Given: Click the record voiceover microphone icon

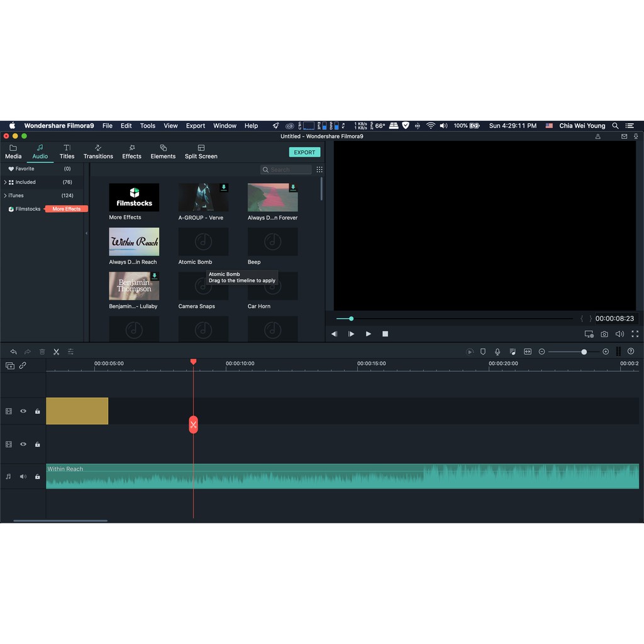Looking at the screenshot, I should coord(497,352).
